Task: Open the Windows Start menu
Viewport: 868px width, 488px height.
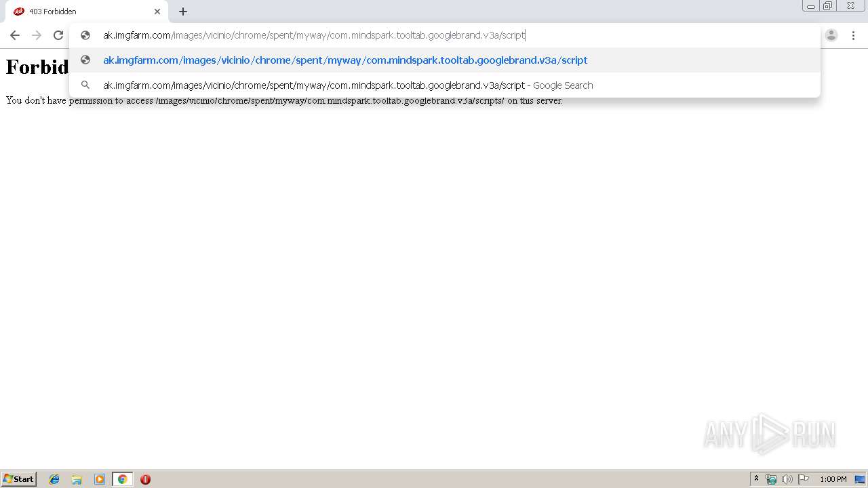Action: point(19,479)
